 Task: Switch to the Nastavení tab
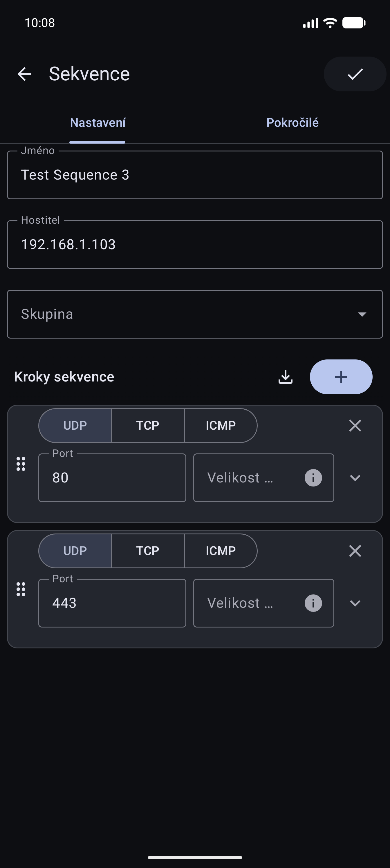tap(98, 123)
